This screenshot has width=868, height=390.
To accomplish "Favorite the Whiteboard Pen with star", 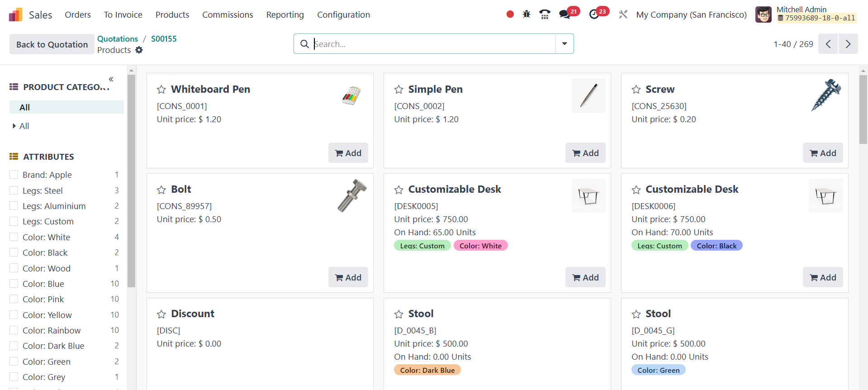I will (x=161, y=90).
